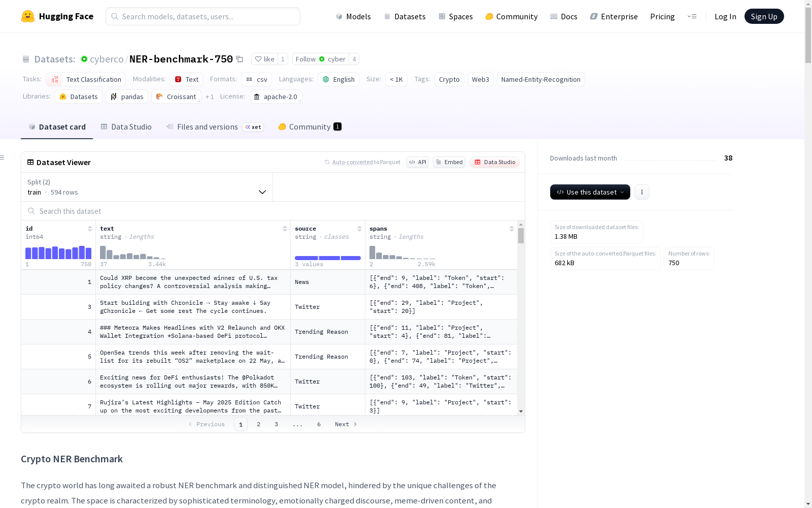The width and height of the screenshot is (812, 508).
Task: Follow the cyber organization
Action: point(321,59)
